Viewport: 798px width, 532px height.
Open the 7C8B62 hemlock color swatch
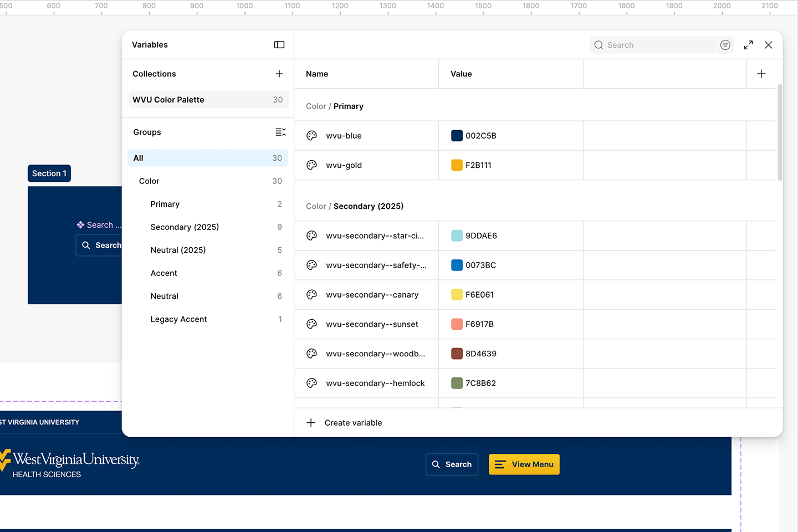(457, 383)
